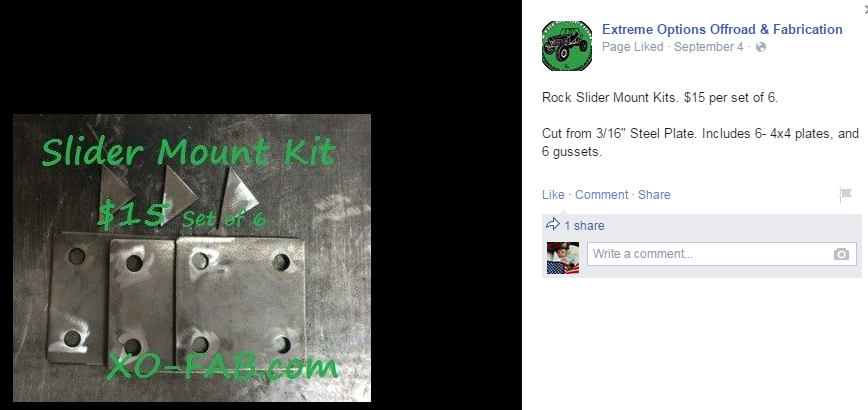Click the Slider Mount Kit title on image

pyautogui.click(x=188, y=152)
